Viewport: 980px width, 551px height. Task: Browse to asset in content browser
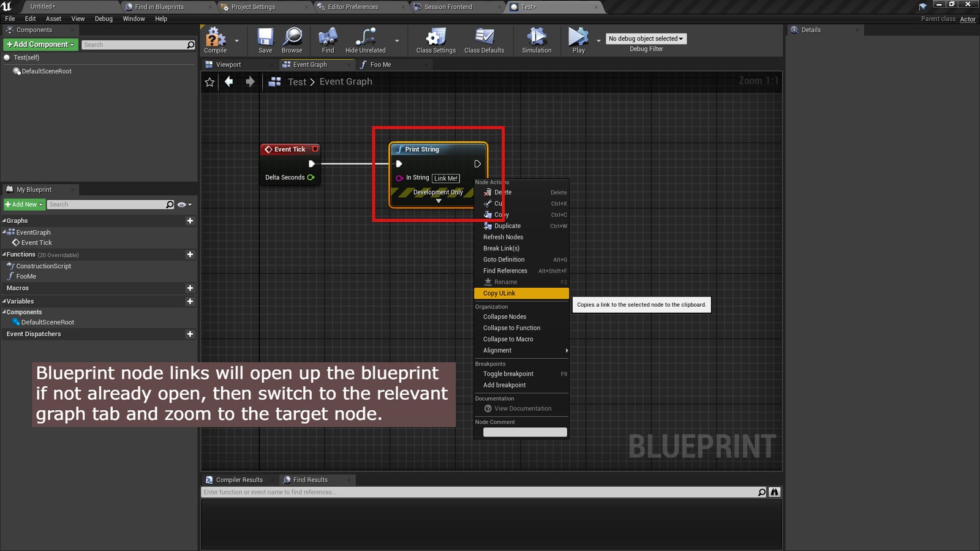click(x=292, y=40)
